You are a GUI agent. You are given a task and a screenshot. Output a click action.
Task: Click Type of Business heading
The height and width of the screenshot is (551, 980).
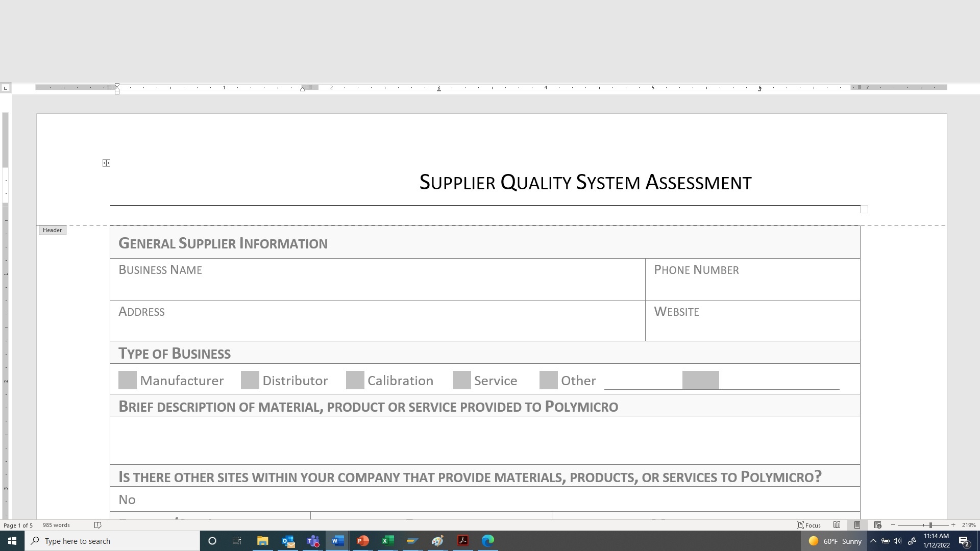click(x=175, y=353)
